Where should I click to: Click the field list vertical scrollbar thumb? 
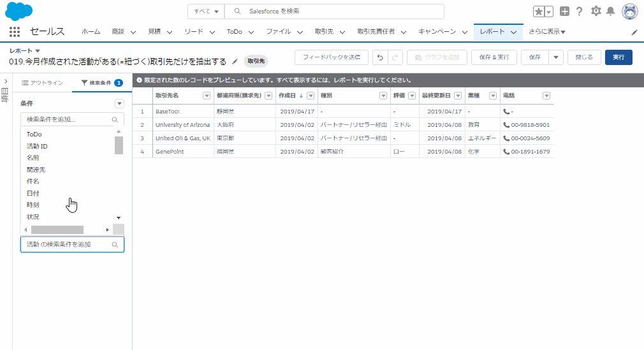(x=119, y=145)
